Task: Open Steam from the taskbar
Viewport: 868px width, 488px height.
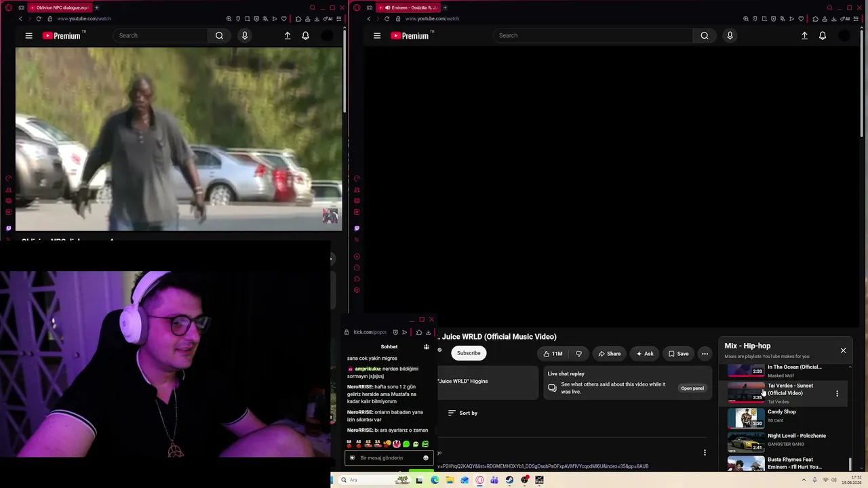Action: tap(509, 480)
